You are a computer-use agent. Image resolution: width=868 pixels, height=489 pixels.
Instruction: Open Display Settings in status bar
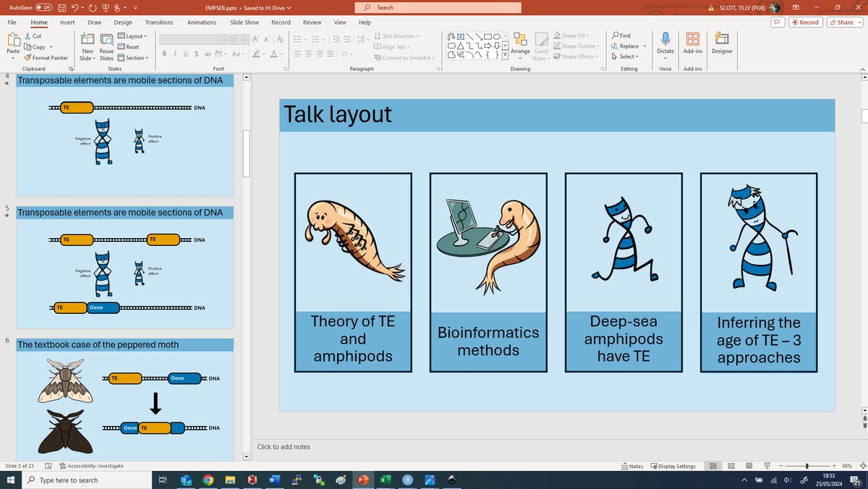[x=673, y=466]
